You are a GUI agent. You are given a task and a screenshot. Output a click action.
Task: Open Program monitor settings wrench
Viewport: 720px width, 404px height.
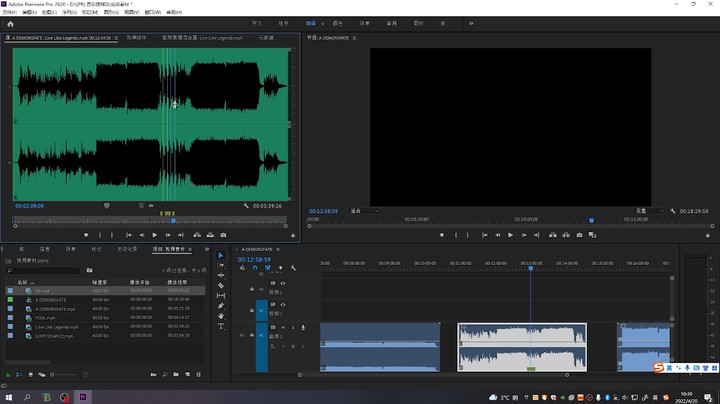coord(673,211)
